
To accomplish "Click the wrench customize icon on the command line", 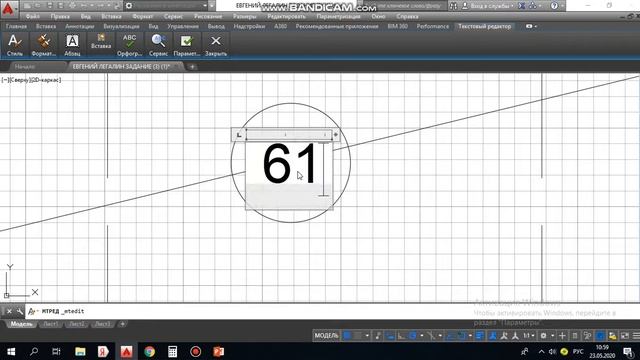I will (x=19, y=311).
